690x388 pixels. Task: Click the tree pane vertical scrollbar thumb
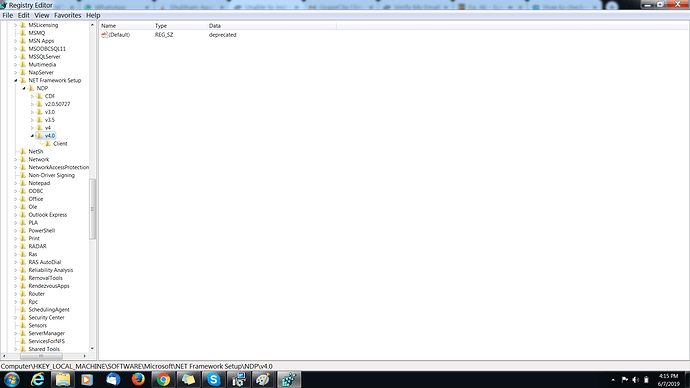click(92, 209)
